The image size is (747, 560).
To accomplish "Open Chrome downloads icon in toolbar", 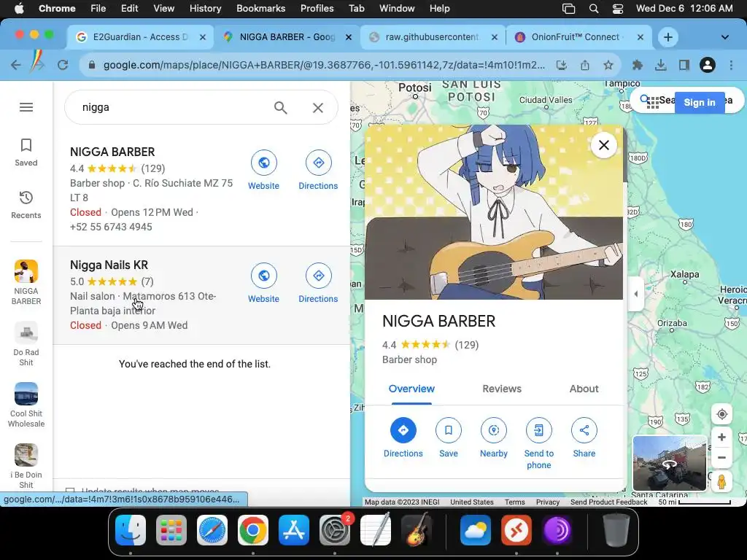I will [x=660, y=65].
